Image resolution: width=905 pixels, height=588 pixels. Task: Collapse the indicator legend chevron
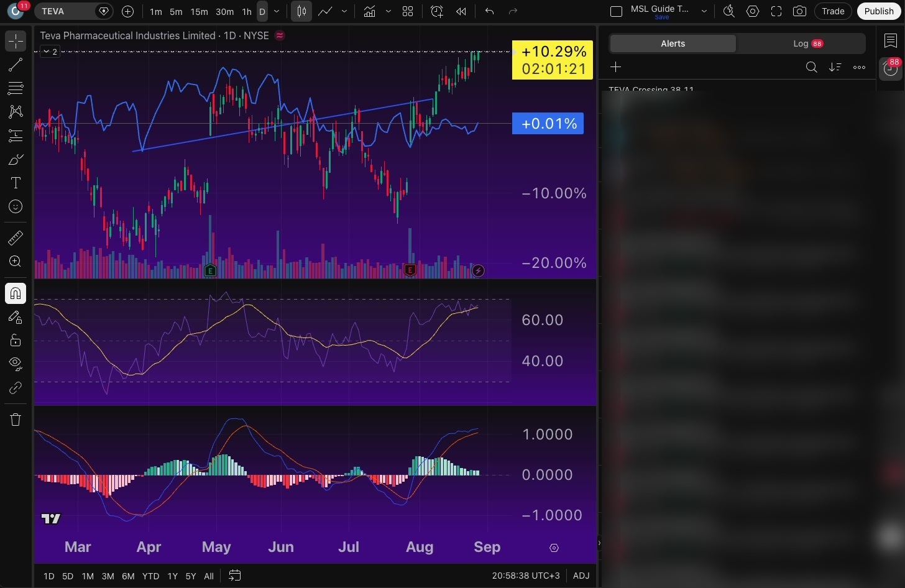(x=50, y=52)
